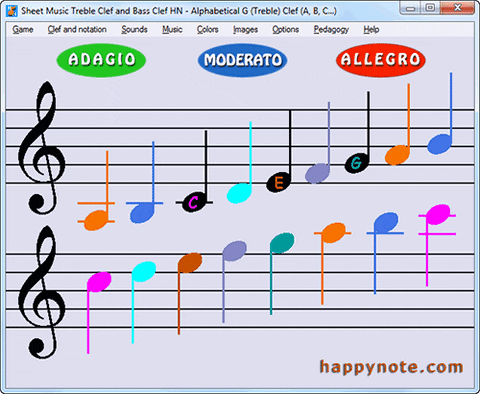Open the Sounds menu
The height and width of the screenshot is (394, 480).
(x=134, y=30)
